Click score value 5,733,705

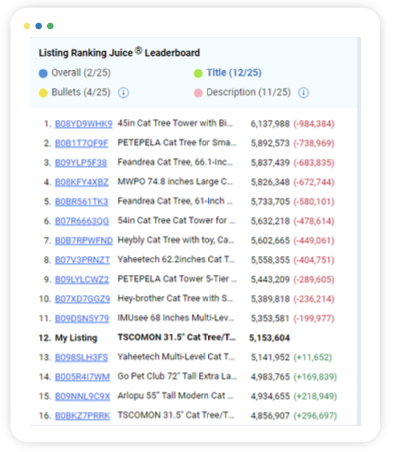click(x=270, y=202)
